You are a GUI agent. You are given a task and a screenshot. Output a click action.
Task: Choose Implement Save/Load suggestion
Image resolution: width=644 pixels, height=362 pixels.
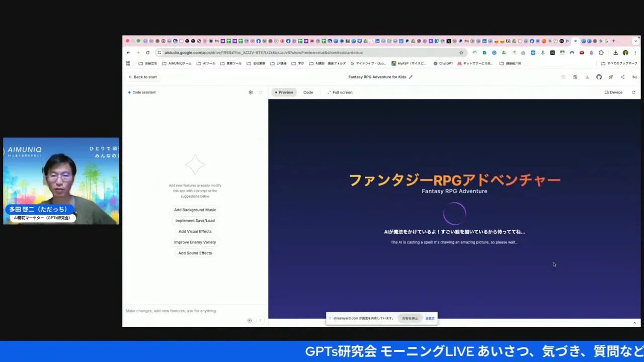[195, 221]
